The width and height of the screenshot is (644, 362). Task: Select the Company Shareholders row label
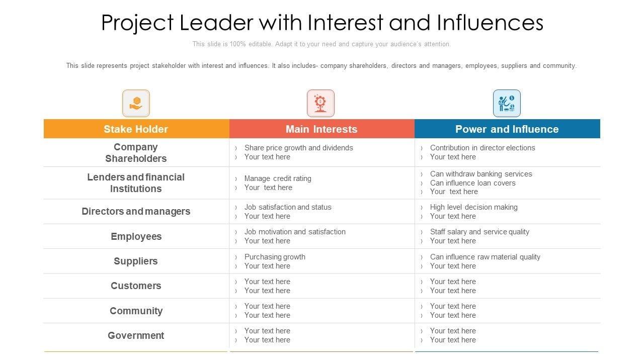click(x=136, y=153)
